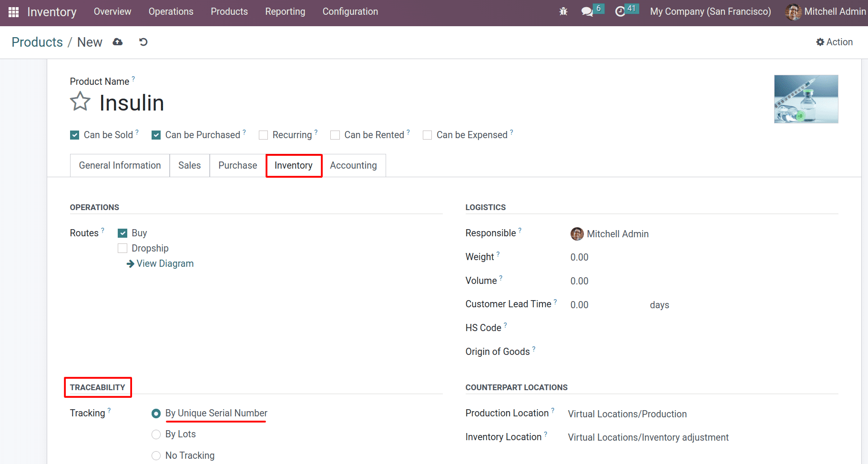The width and height of the screenshot is (868, 464).
Task: Switch to the General Information tab
Action: (x=120, y=165)
